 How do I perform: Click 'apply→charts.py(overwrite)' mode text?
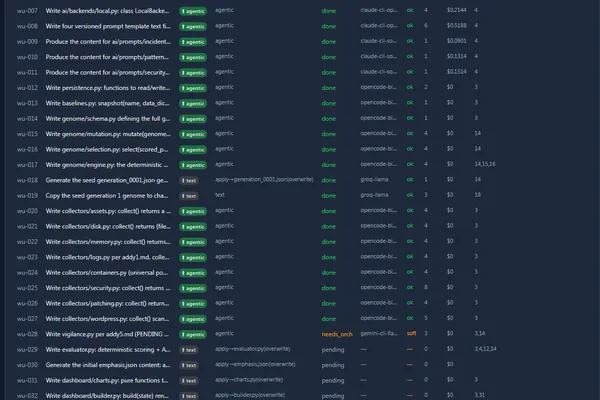pyautogui.click(x=249, y=379)
